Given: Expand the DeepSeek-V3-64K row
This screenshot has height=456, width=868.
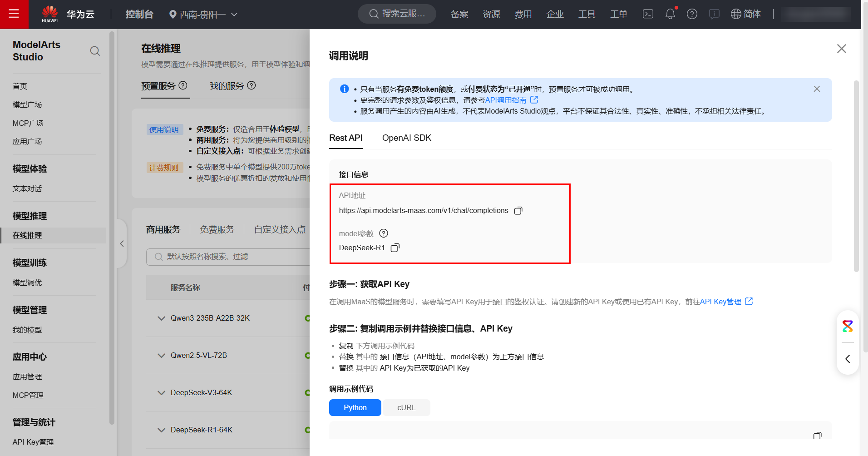Looking at the screenshot, I should coord(161,393).
